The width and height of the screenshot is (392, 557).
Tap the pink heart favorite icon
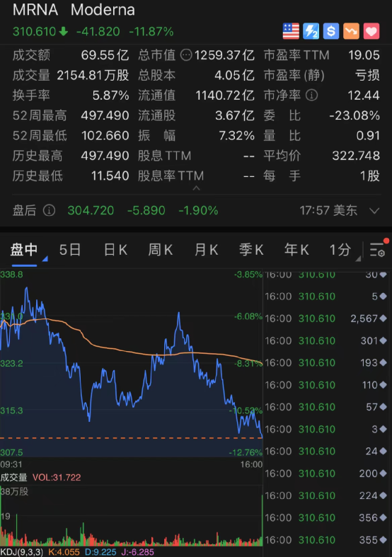[x=371, y=31]
